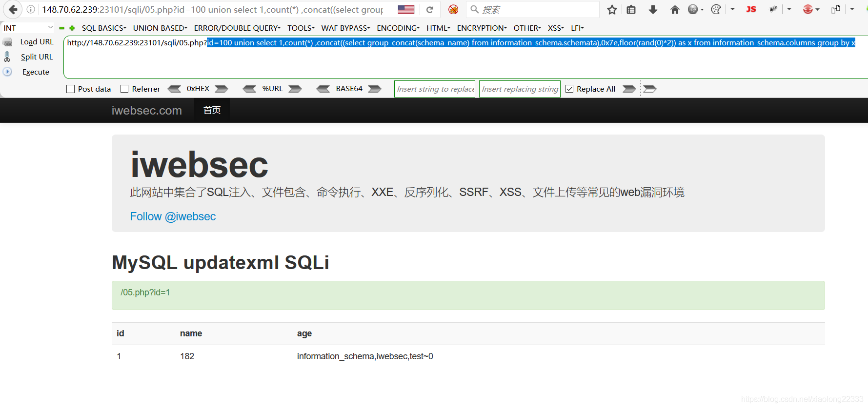
Task: Bookmark this page with the star icon
Action: point(612,9)
